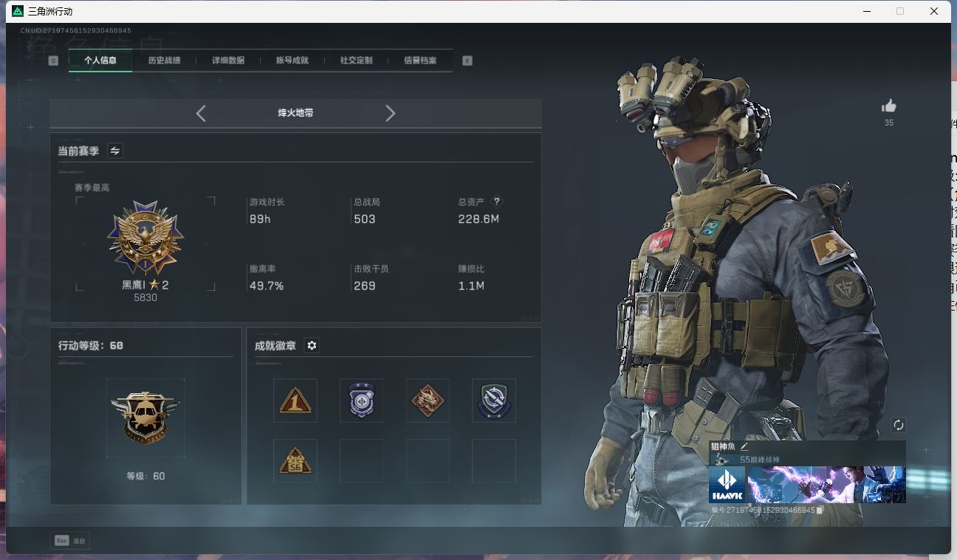The width and height of the screenshot is (957, 560).
Task: Select the red triangle number 1 badge
Action: coord(295,401)
